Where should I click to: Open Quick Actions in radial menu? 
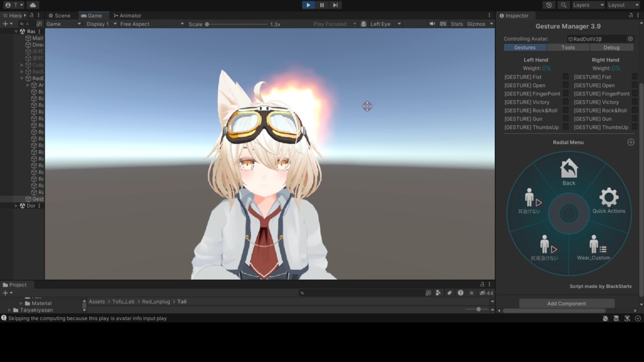[609, 201]
